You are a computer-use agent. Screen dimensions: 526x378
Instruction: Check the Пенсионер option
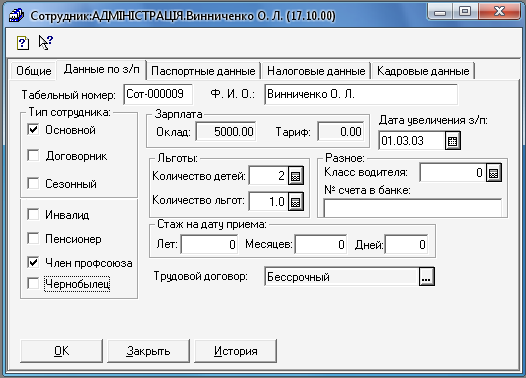point(33,238)
